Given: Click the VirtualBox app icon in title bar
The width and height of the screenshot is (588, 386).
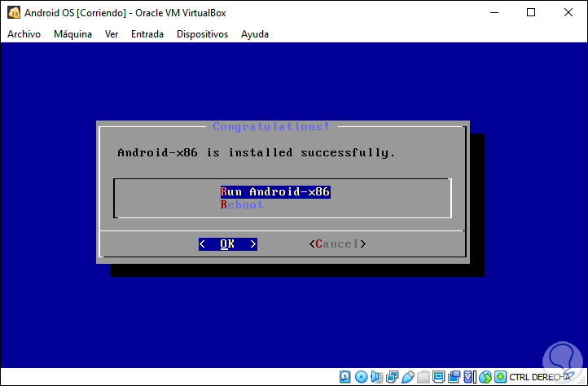Looking at the screenshot, I should [x=14, y=13].
